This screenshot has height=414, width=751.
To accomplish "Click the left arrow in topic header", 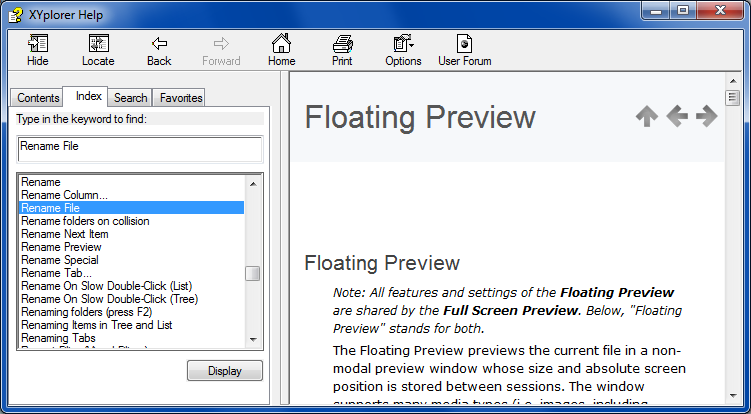I will 677,117.
